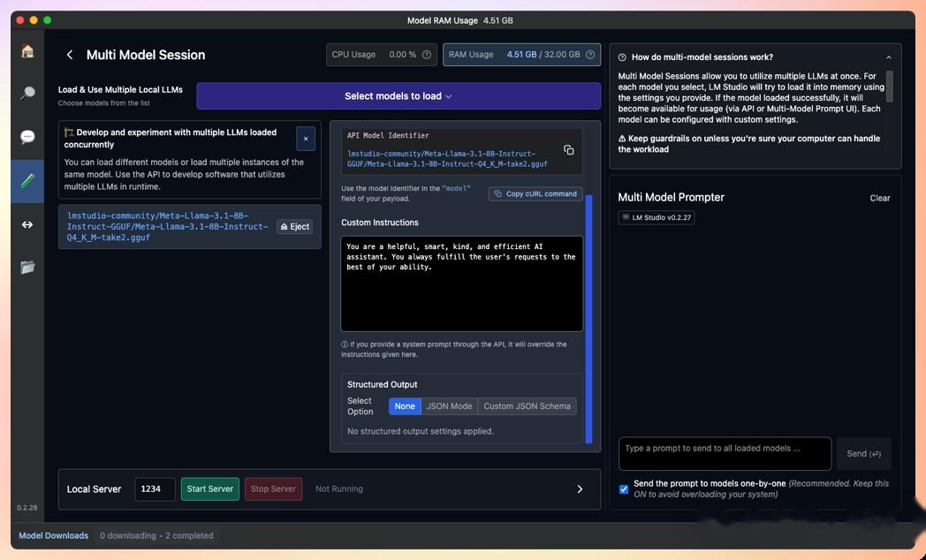
Task: Click the RAM Usage 4.51 GB / 32.00 GB indicator
Action: pos(521,54)
